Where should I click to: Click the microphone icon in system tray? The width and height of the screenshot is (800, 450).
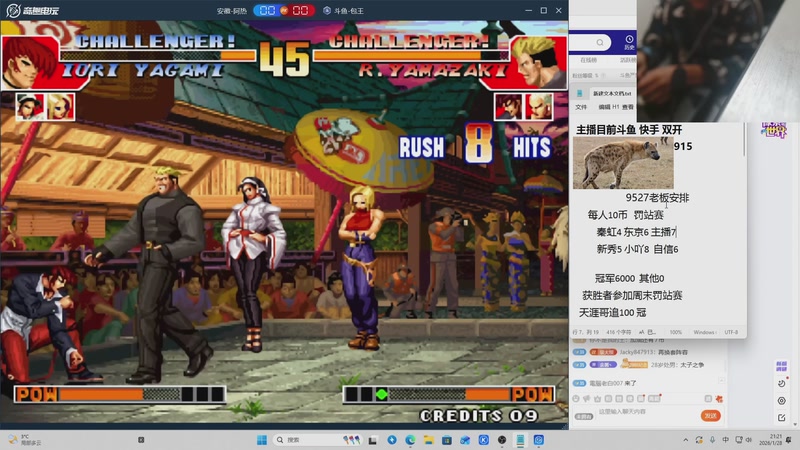pyautogui.click(x=712, y=440)
